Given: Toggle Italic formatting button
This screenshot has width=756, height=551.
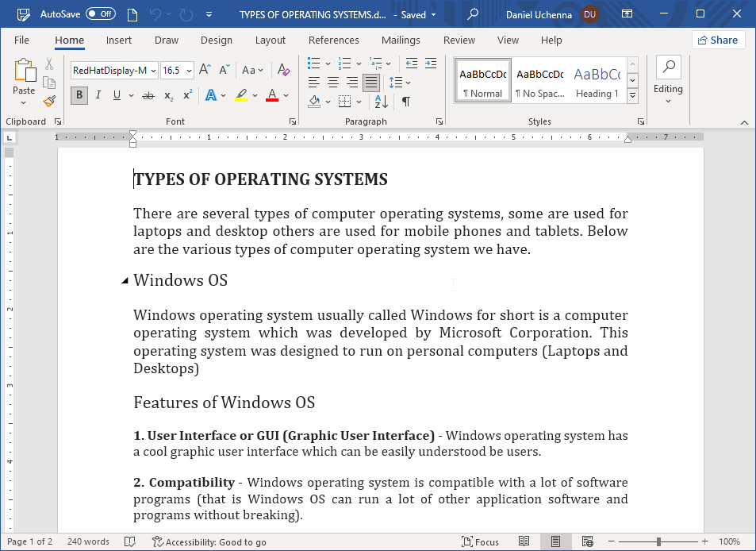Looking at the screenshot, I should [98, 95].
